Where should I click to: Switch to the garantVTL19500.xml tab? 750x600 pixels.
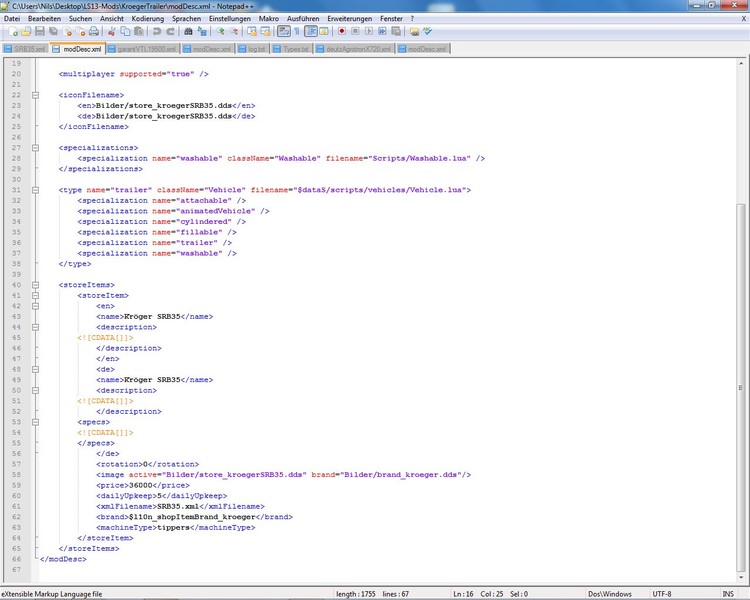coord(143,49)
